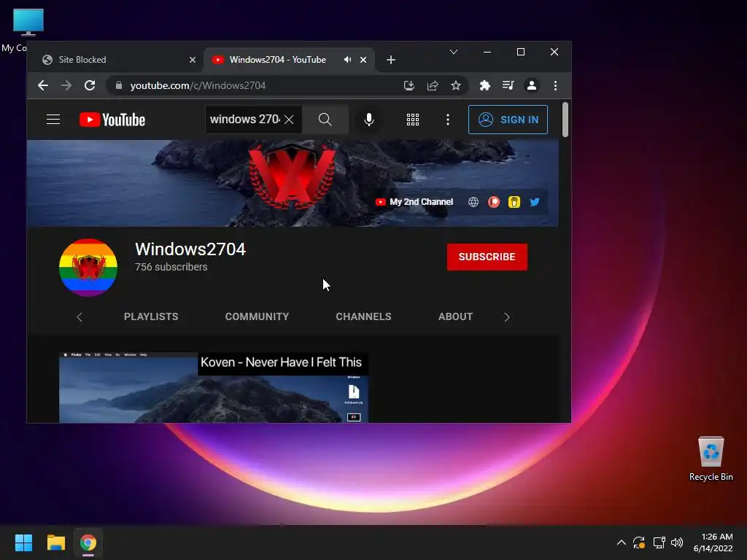Click the padlock site info icon

(x=119, y=86)
